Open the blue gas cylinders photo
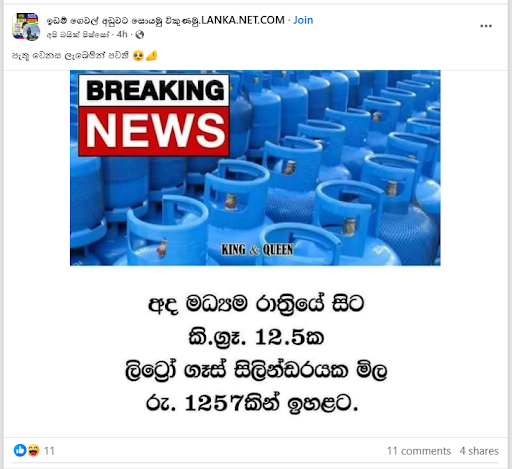Viewport: 512px width, 469px height. 255,168
